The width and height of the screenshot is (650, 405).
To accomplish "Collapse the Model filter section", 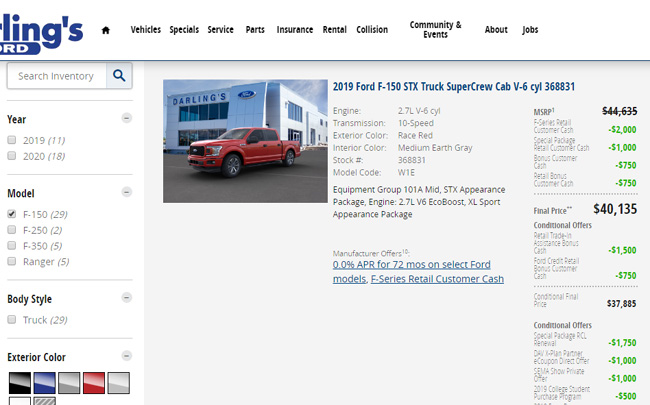I will pyautogui.click(x=127, y=192).
